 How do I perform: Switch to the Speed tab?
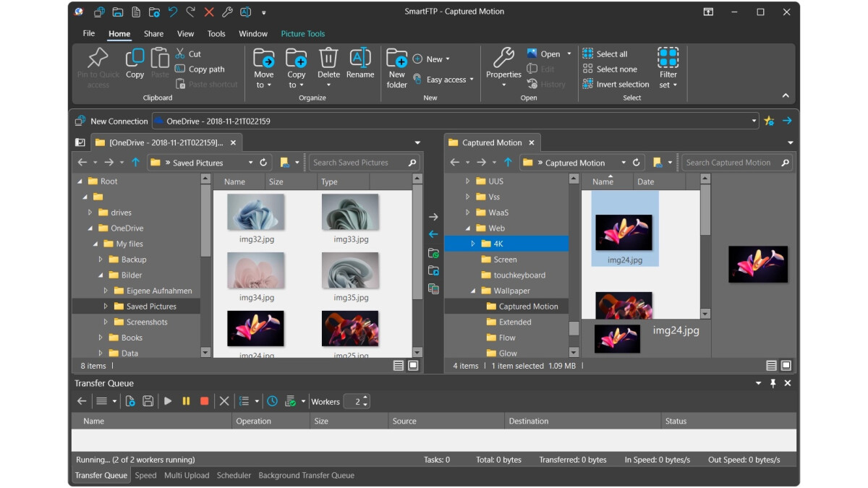pos(145,475)
